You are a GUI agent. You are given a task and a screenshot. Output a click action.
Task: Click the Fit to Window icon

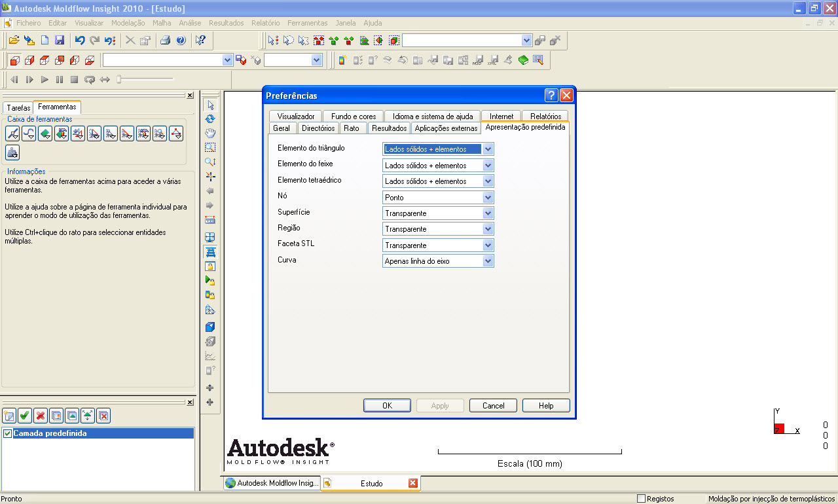click(x=210, y=237)
